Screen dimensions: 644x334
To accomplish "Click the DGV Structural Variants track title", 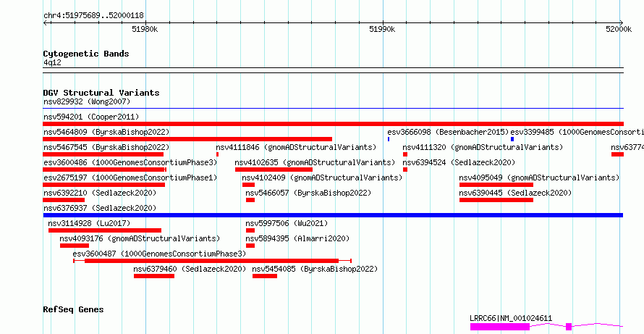I will 101,93.
